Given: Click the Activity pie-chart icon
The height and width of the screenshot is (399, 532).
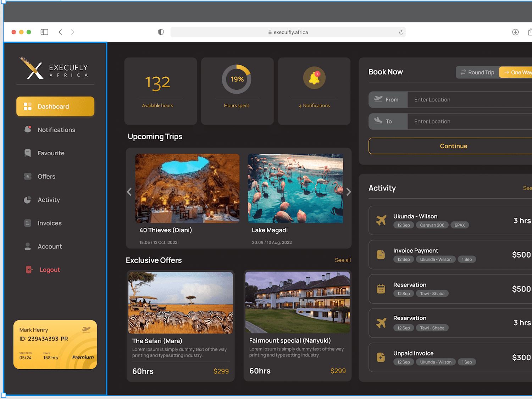Looking at the screenshot, I should point(27,200).
